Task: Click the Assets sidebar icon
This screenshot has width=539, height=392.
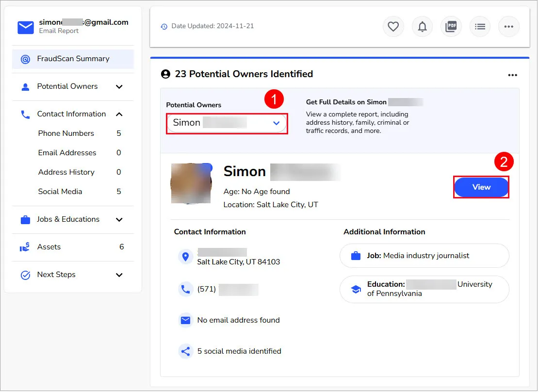Action: click(24, 247)
